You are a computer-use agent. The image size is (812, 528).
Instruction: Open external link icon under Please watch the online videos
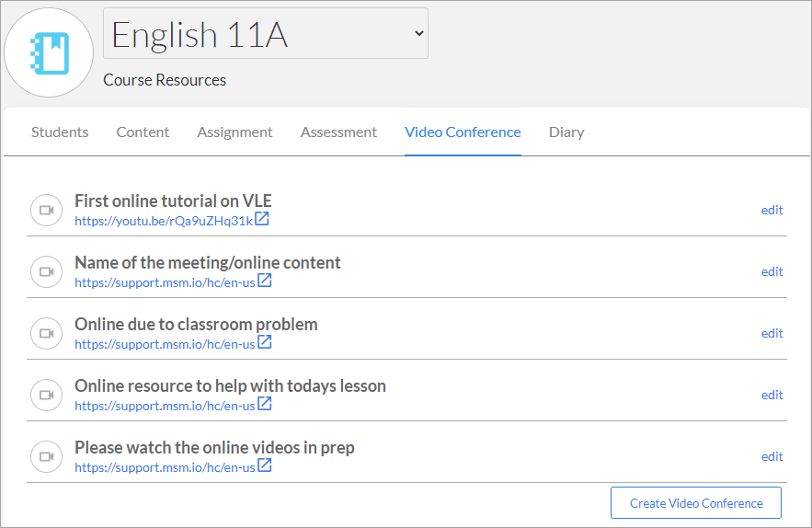pyautogui.click(x=265, y=465)
